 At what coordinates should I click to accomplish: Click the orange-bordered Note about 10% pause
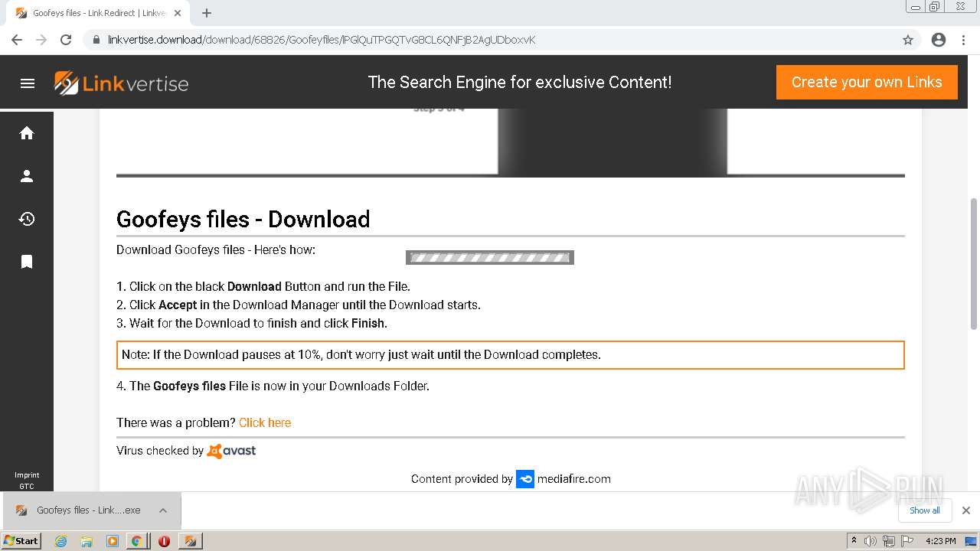coord(510,355)
